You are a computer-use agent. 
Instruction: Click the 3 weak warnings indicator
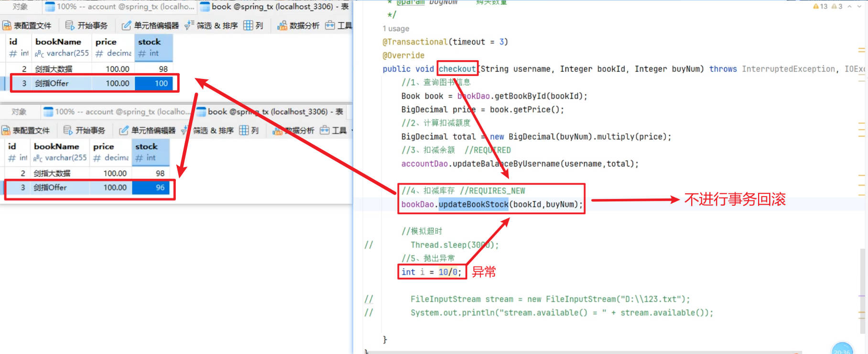[x=837, y=6]
